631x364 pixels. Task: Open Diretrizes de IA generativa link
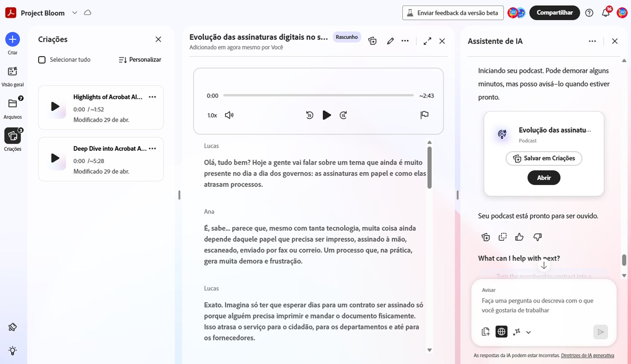pos(587,356)
